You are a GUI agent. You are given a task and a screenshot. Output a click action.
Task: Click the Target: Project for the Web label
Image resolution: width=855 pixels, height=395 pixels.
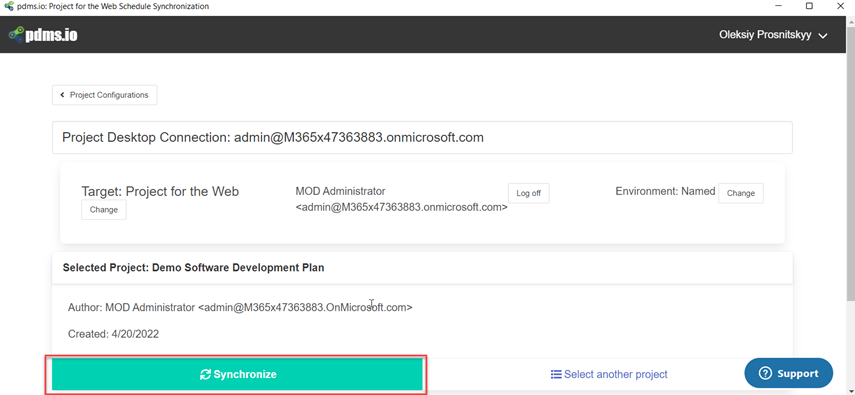pyautogui.click(x=160, y=191)
